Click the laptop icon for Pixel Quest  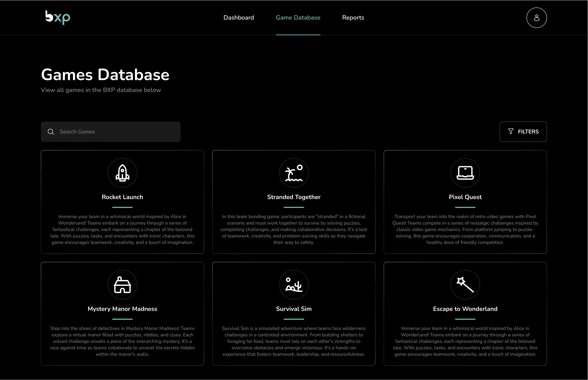pyautogui.click(x=465, y=173)
